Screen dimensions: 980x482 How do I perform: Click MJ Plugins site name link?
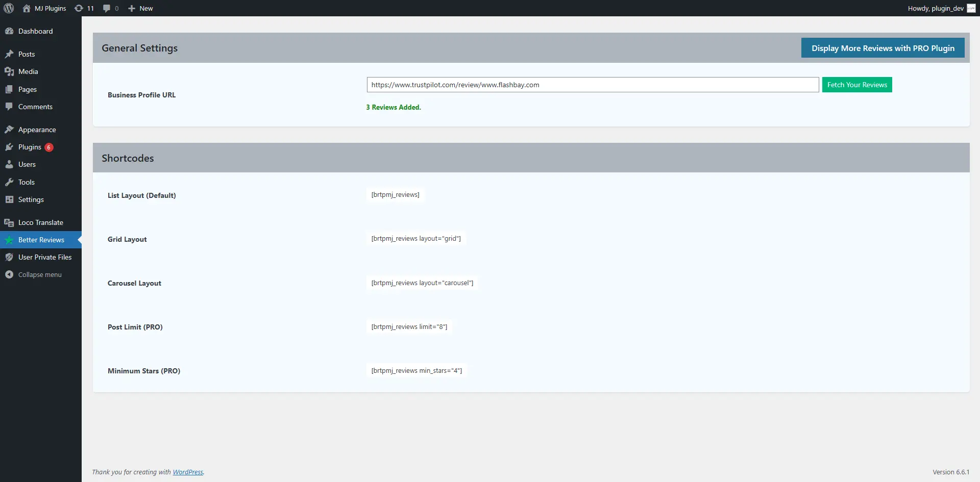pyautogui.click(x=50, y=8)
